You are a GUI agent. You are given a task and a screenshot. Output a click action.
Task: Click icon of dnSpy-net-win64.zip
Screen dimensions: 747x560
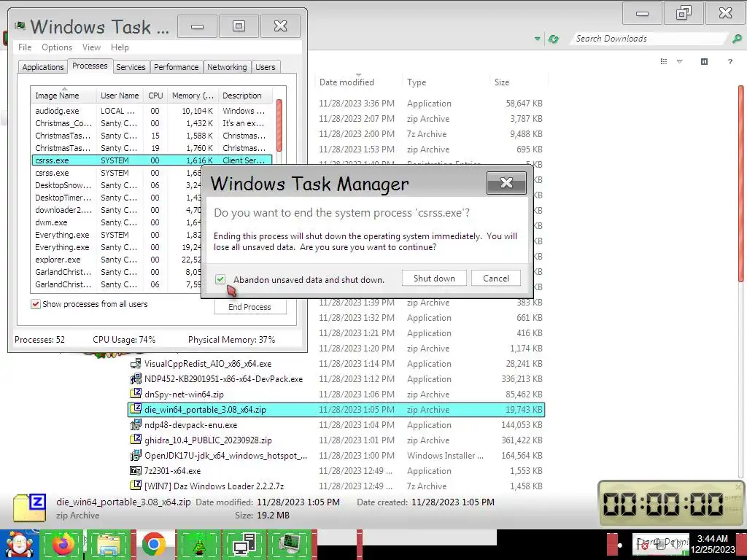tap(136, 394)
